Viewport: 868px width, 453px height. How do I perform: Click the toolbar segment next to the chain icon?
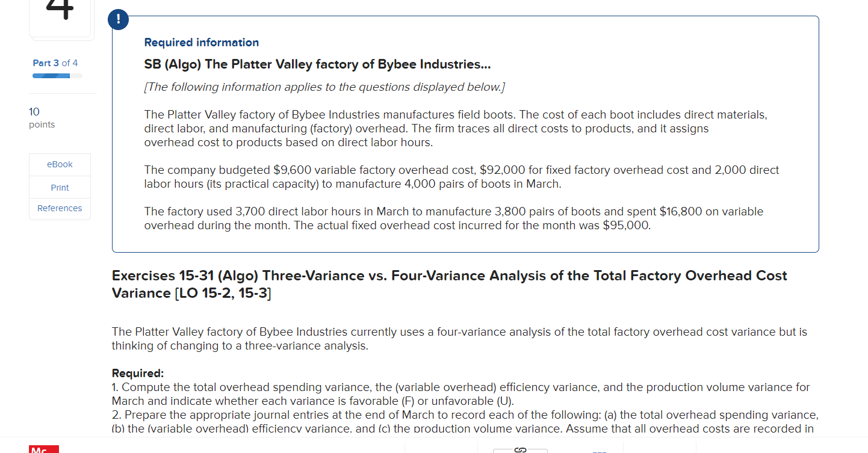pos(441,450)
